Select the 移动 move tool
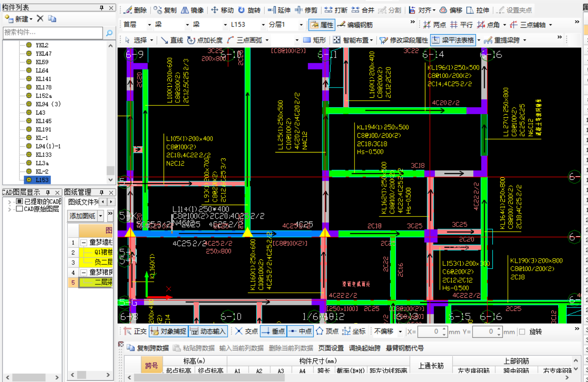Image resolution: width=588 pixels, height=382 pixels. click(222, 10)
